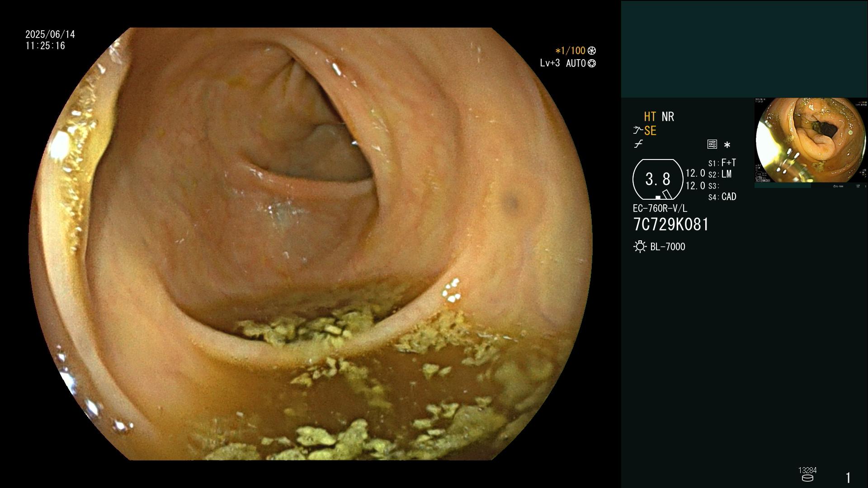The width and height of the screenshot is (868, 488).
Task: Open the captured still image thumbnail
Action: [811, 141]
